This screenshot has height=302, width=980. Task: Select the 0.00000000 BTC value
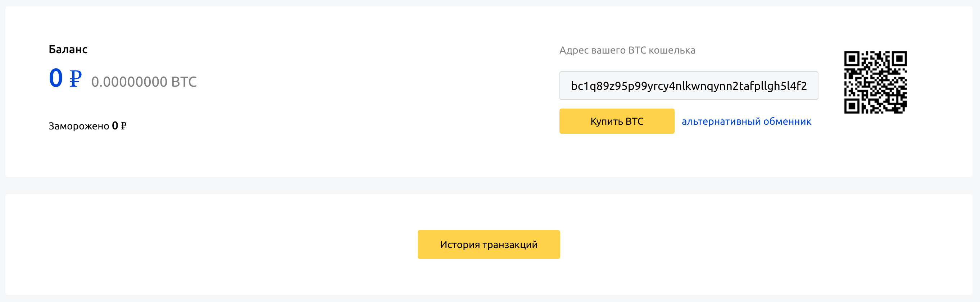click(x=144, y=81)
